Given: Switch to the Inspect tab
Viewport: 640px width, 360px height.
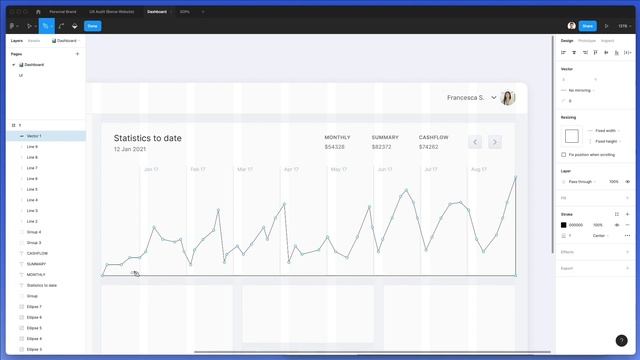Looking at the screenshot, I should [x=607, y=41].
